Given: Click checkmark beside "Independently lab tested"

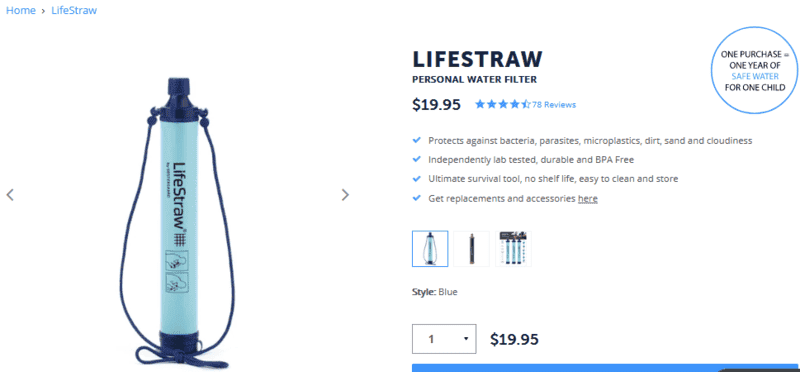Looking at the screenshot, I should point(417,159).
